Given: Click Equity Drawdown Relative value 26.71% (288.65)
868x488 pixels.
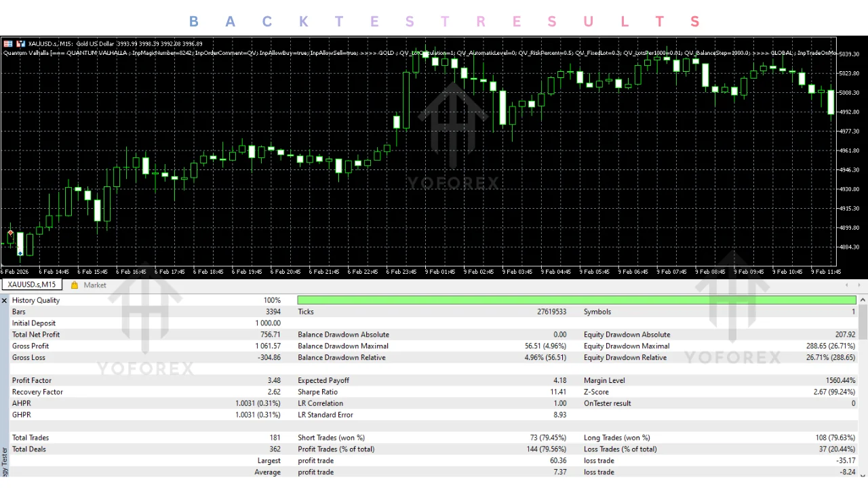Looking at the screenshot, I should [x=831, y=358].
